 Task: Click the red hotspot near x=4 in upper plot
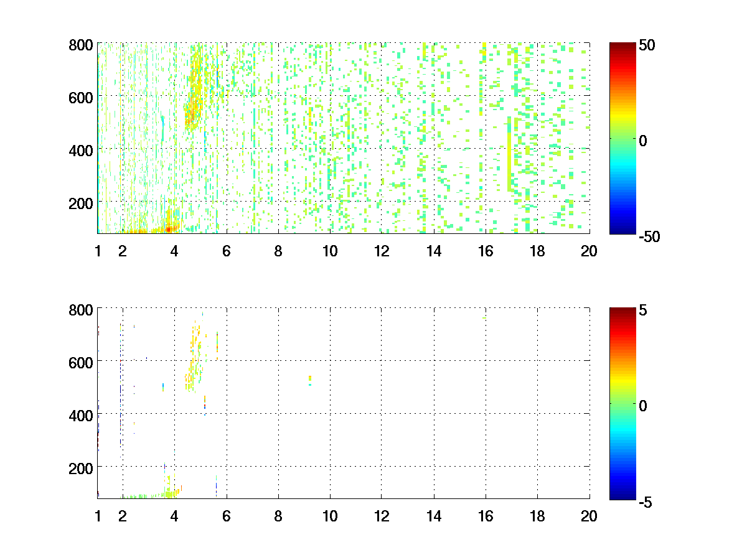tap(169, 229)
